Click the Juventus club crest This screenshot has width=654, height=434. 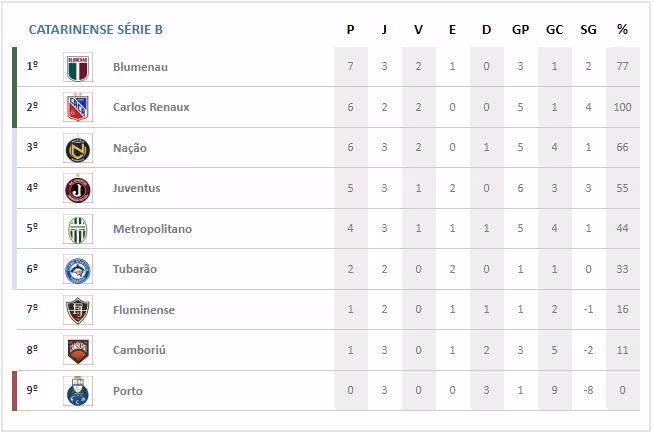[x=77, y=188]
